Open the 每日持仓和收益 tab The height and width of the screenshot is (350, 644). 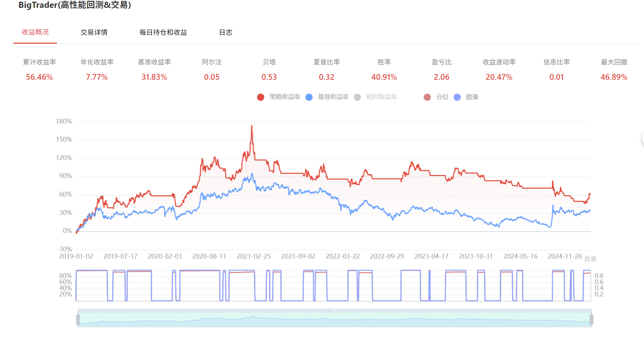pos(163,32)
